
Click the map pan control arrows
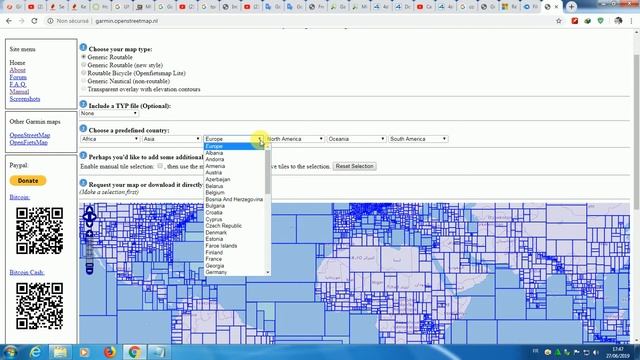point(89,217)
